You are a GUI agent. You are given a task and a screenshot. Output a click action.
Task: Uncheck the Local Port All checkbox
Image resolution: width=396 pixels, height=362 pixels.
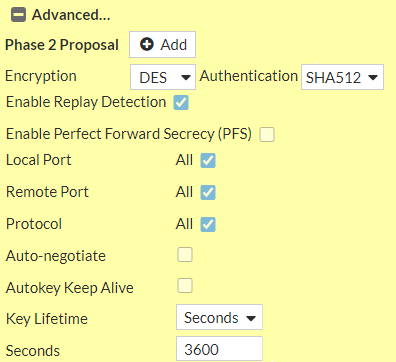coord(208,160)
